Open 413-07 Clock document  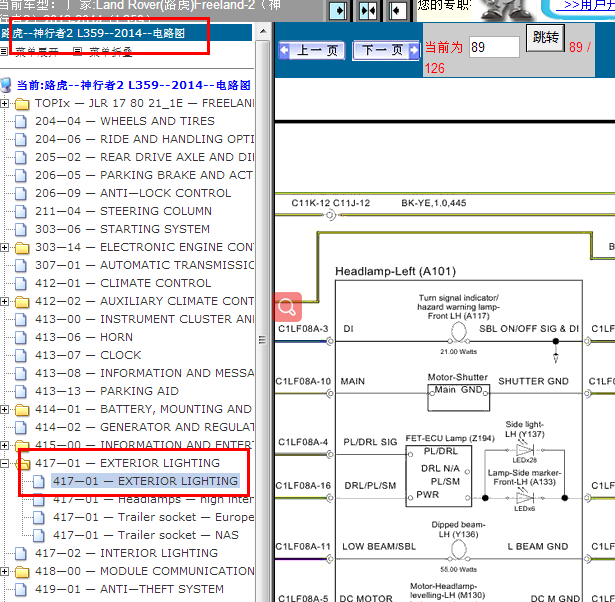coord(88,355)
